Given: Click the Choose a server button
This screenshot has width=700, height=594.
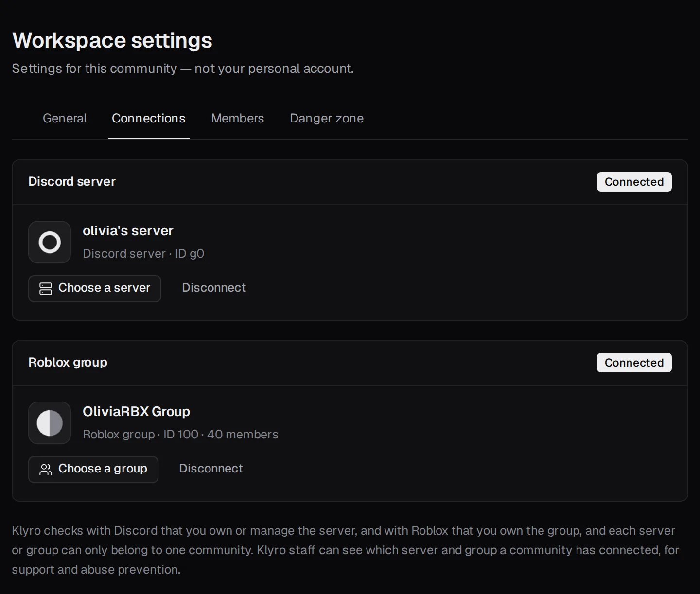Looking at the screenshot, I should (x=95, y=288).
